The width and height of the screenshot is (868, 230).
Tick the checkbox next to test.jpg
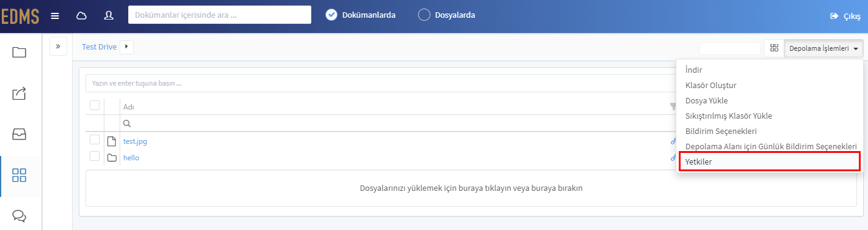pyautogui.click(x=95, y=140)
